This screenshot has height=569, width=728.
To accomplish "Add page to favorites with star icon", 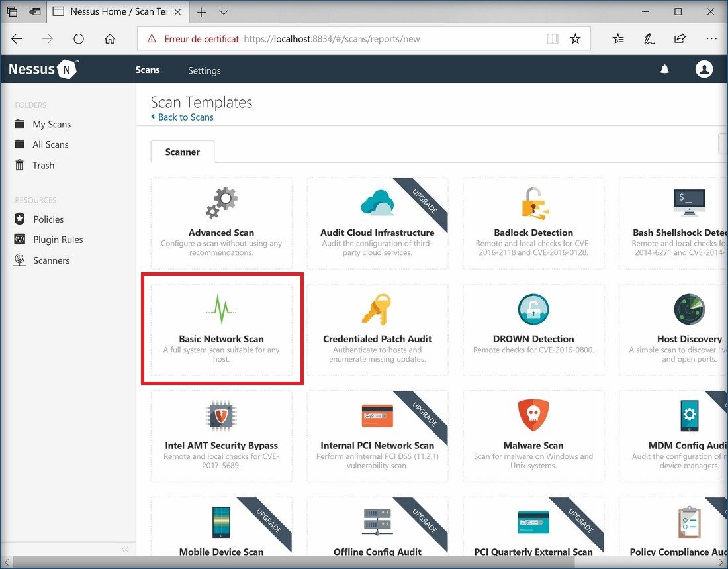I will point(575,39).
